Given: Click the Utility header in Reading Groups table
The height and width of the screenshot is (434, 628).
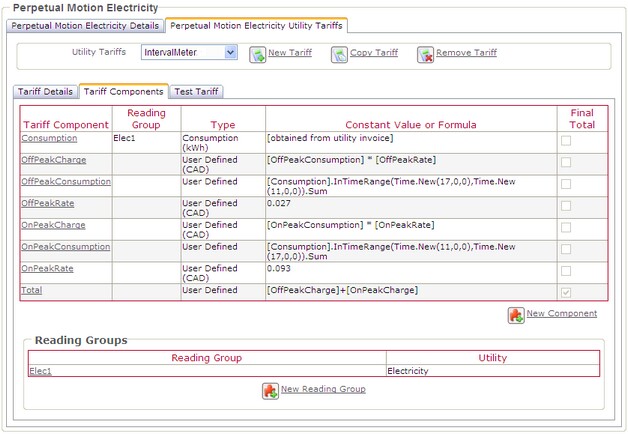Looking at the screenshot, I should [493, 358].
